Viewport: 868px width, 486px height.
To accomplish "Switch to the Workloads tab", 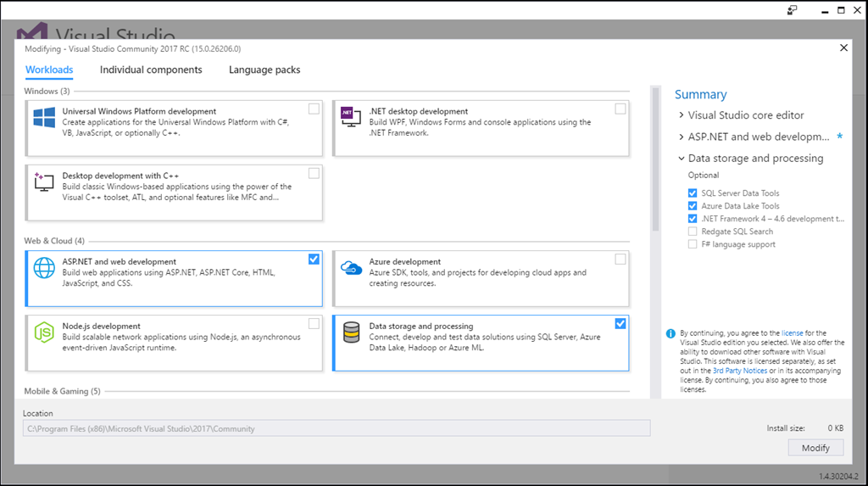I will [49, 70].
